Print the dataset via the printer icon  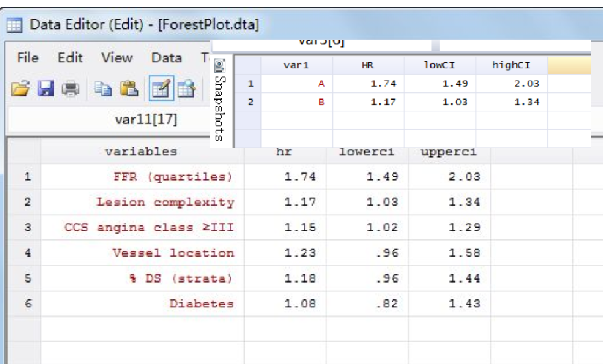coord(71,87)
